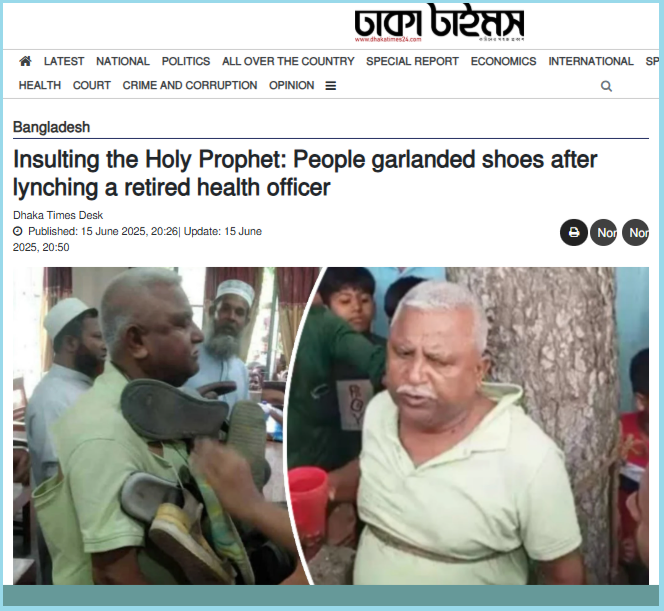
Task: Click the Bangladesh category link
Action: point(52,127)
